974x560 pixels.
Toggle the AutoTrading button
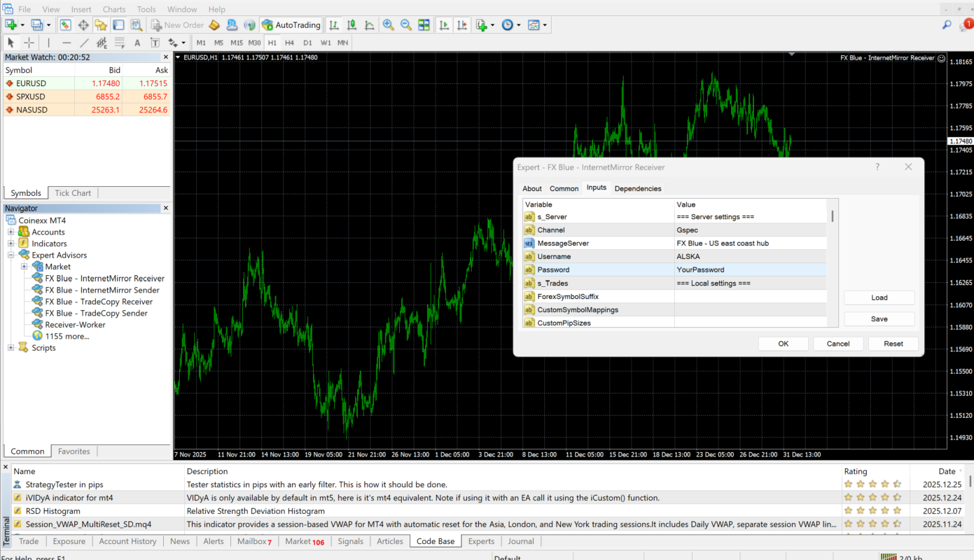[291, 25]
